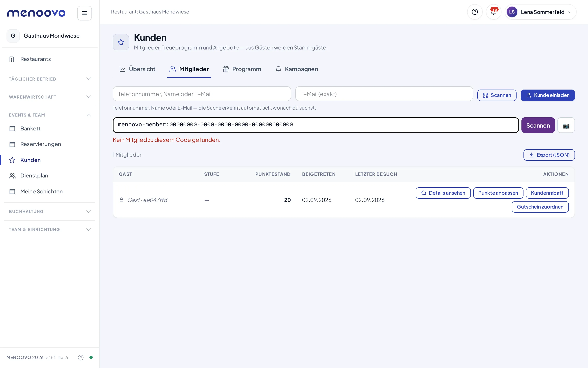Switch to the Kampagnen tab
The height and width of the screenshot is (368, 588).
[297, 69]
